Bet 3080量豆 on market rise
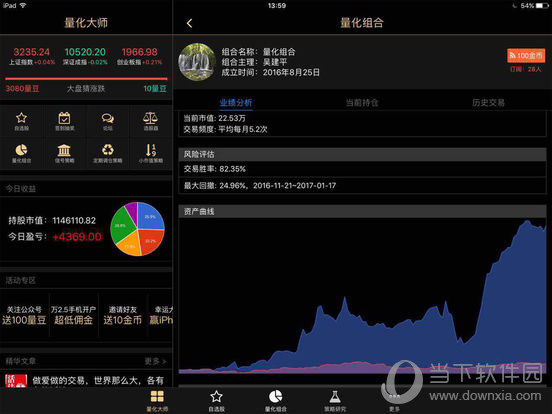Viewport: 552px width, 414px height. (x=22, y=89)
